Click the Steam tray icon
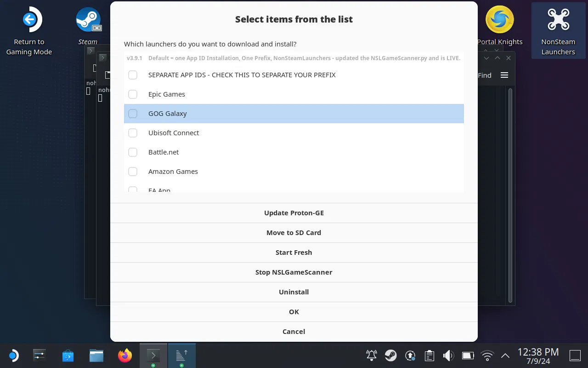The width and height of the screenshot is (588, 368). (391, 355)
